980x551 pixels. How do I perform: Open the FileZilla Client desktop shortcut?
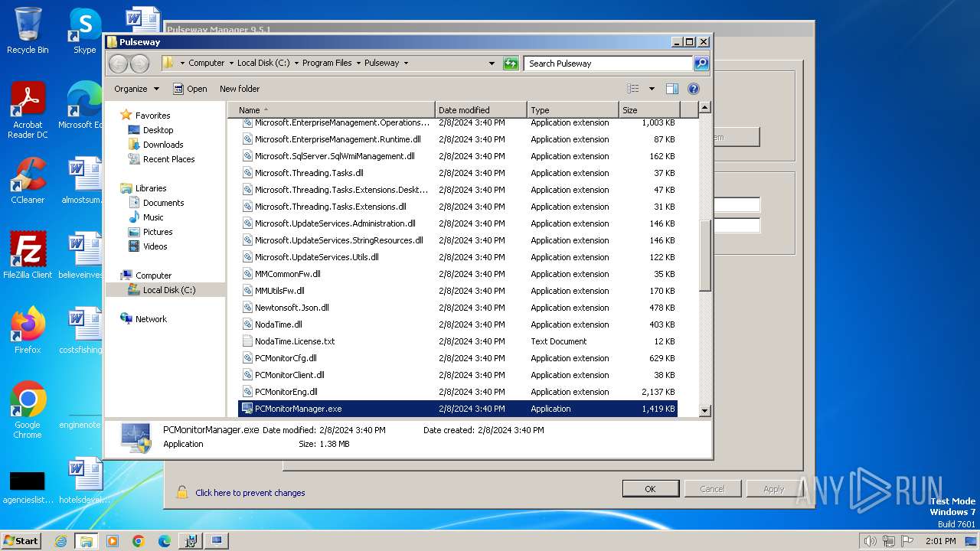(28, 255)
